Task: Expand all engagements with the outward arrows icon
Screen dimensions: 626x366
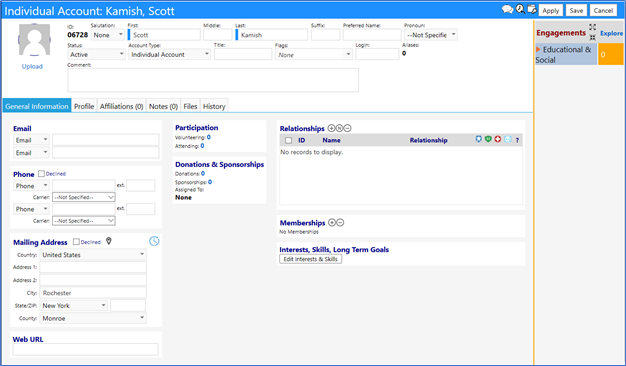Action: (592, 27)
